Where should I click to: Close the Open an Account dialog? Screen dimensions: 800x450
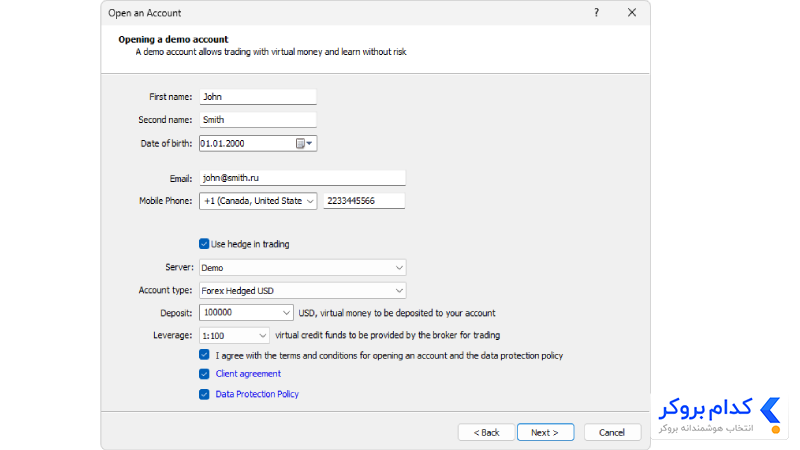[632, 13]
